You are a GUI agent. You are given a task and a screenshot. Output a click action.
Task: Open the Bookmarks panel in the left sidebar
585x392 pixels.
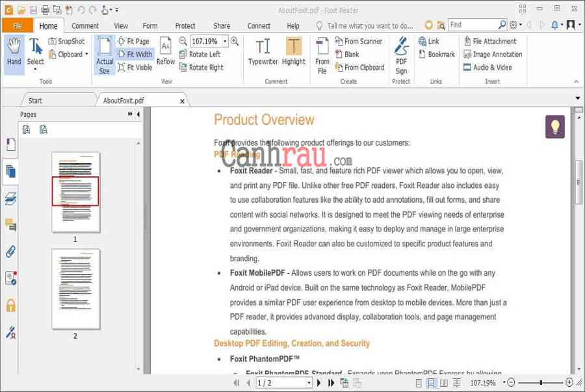(x=11, y=144)
